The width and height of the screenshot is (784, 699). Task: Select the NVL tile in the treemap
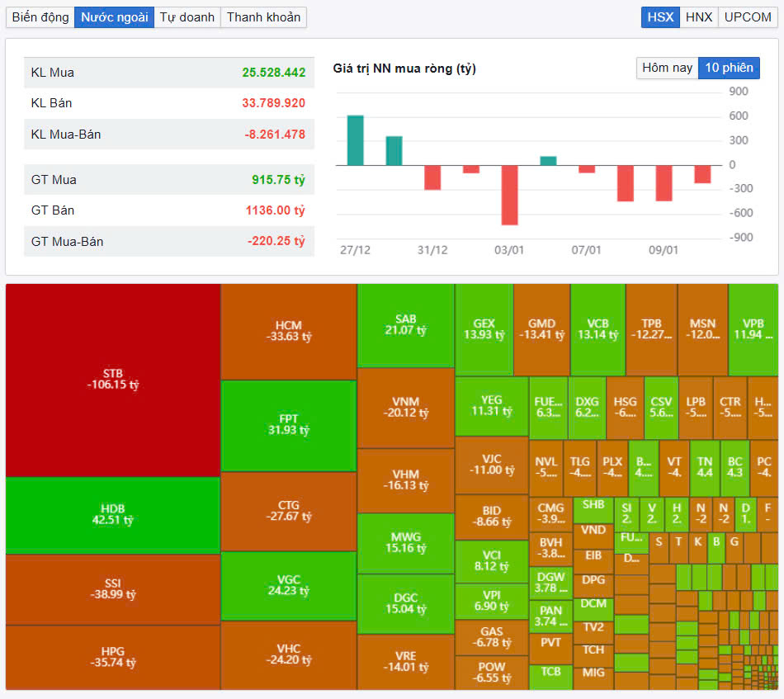point(546,468)
